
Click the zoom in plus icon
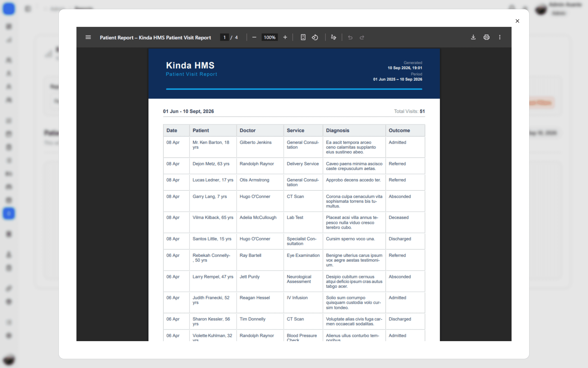click(x=285, y=37)
